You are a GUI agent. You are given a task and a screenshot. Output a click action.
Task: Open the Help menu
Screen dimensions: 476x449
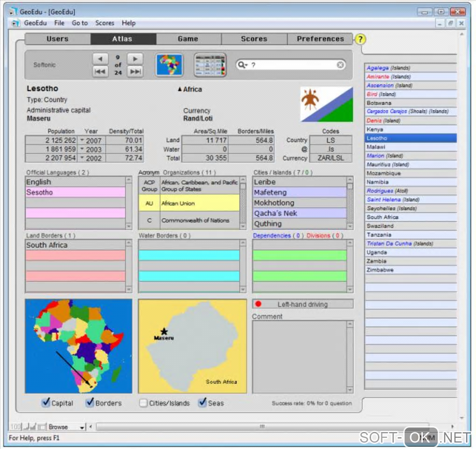coord(129,23)
